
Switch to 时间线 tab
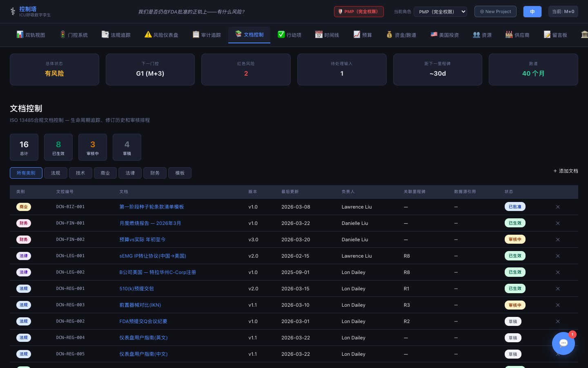327,35
